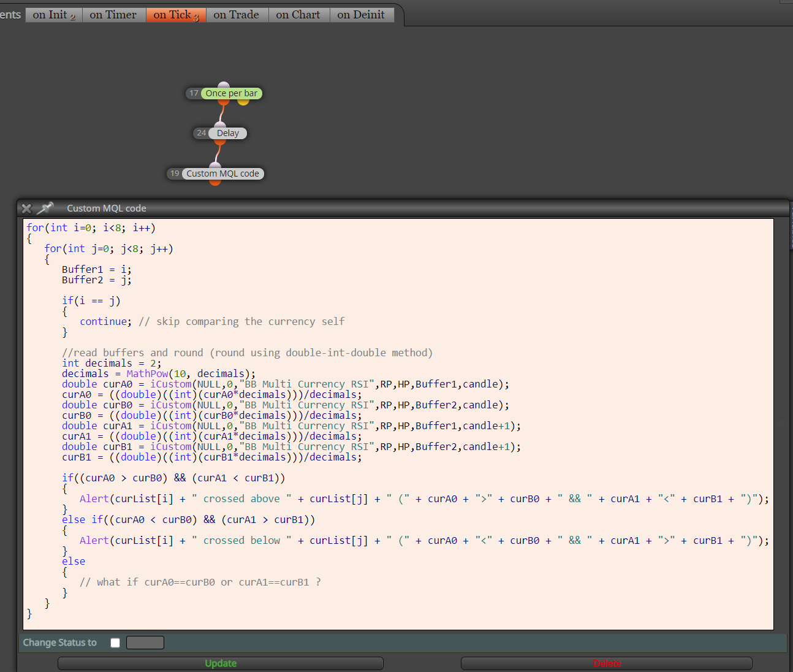The height and width of the screenshot is (672, 793).
Task: Click block number 19 label
Action: click(x=175, y=174)
